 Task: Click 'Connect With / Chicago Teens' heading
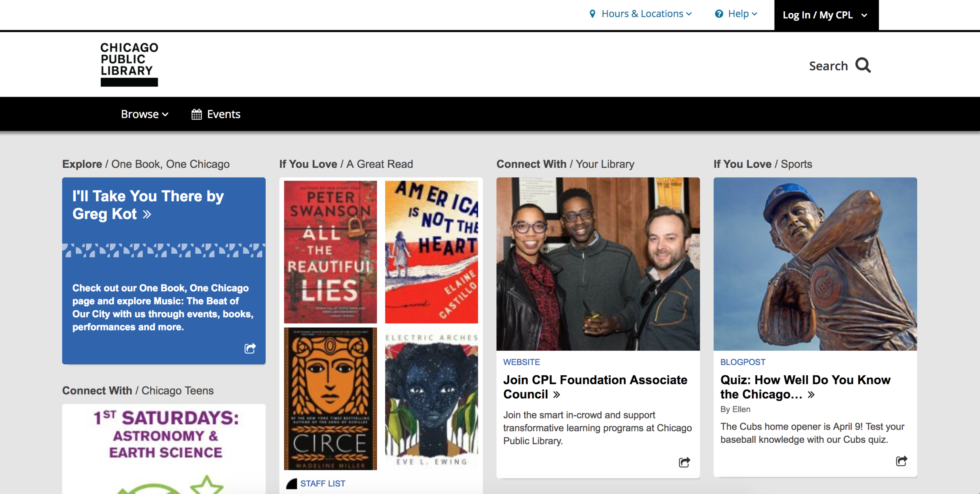click(x=138, y=391)
